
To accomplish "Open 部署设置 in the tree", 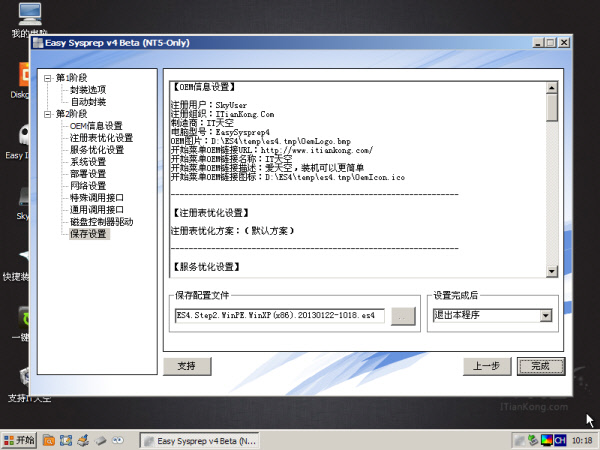I will point(88,174).
